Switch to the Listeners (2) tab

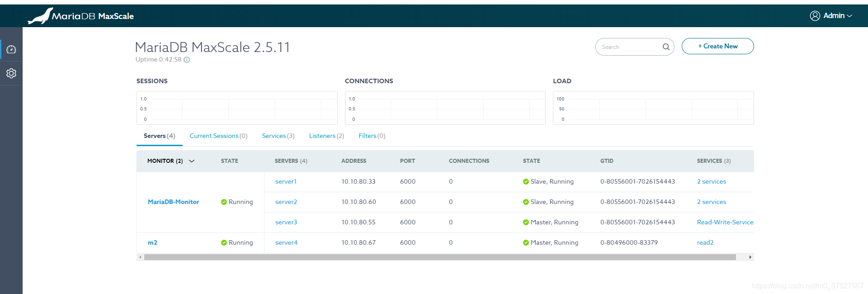[x=326, y=136]
